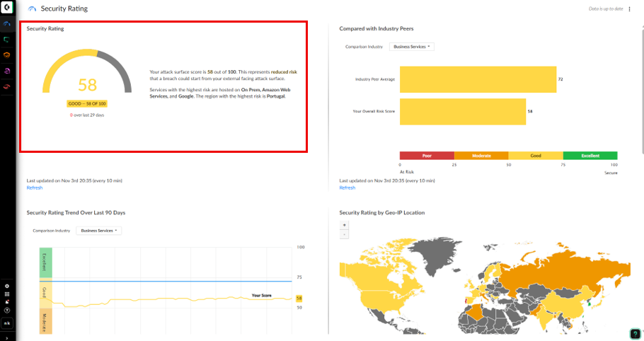The image size is (644, 341).
Task: Click the pink sidebar icon
Action: 7,71
